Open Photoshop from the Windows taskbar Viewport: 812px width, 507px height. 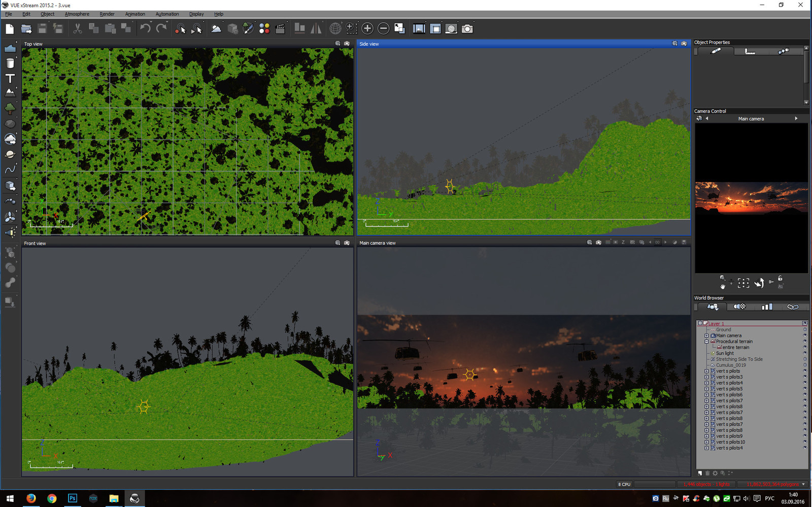73,498
